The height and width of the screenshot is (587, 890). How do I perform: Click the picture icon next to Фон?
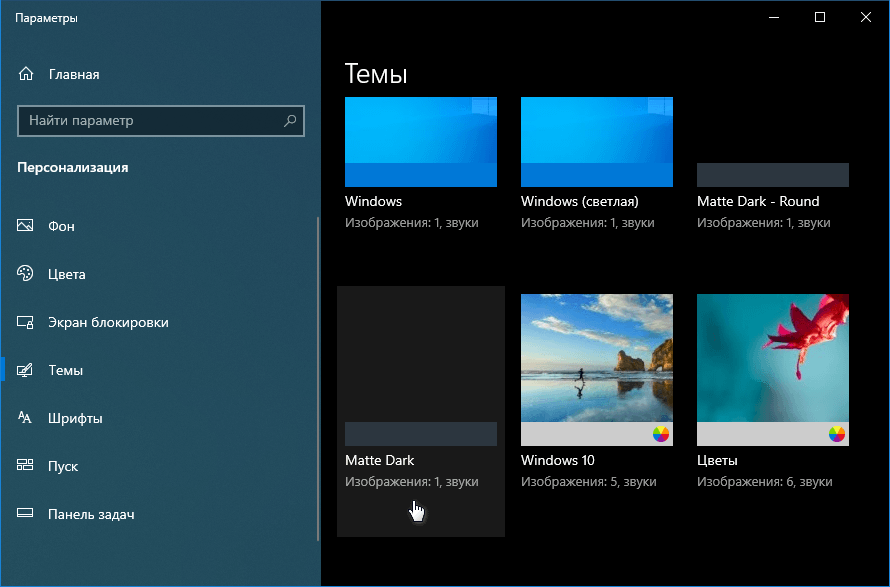click(x=25, y=225)
